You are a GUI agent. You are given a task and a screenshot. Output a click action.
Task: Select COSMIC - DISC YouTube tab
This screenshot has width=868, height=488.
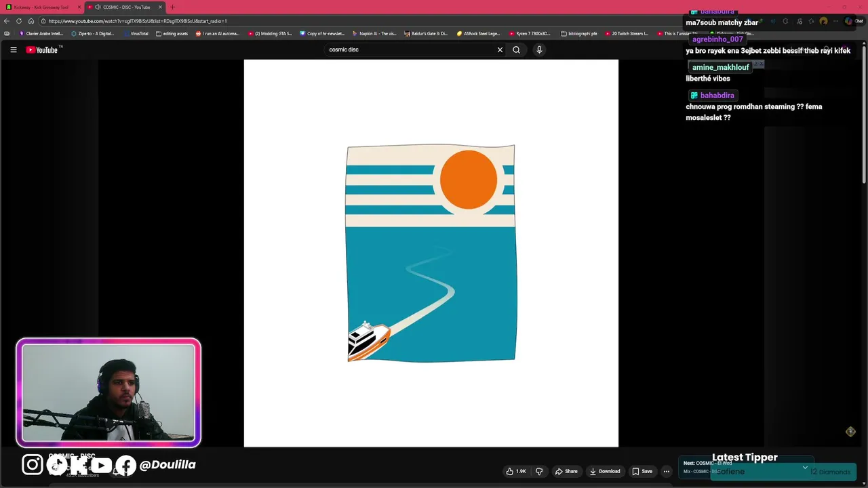125,7
